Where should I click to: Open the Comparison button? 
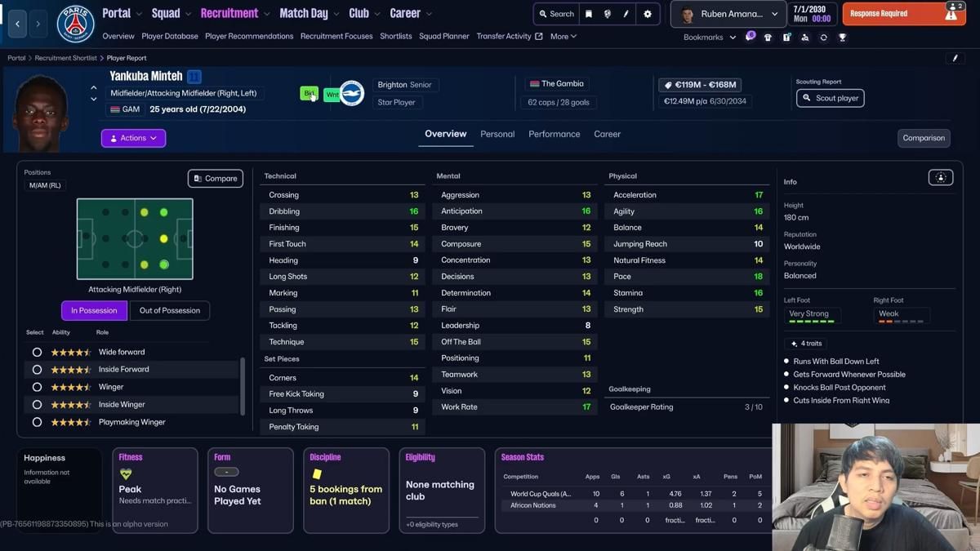point(924,138)
